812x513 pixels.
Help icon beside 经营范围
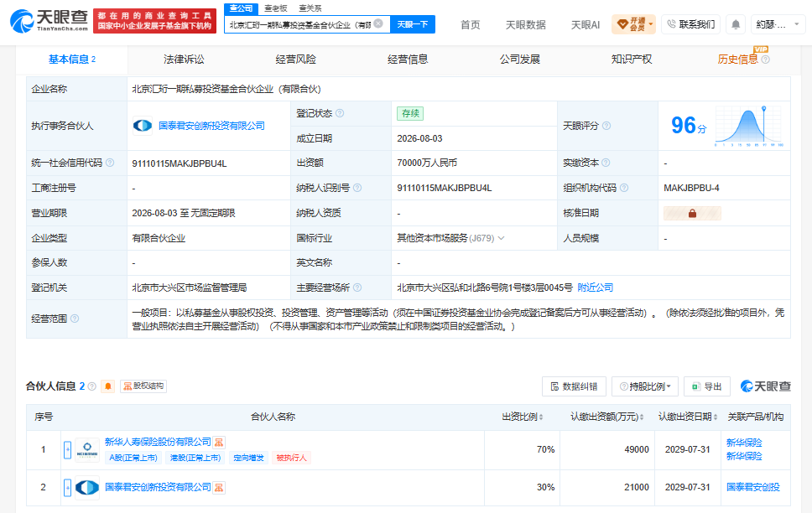75,319
